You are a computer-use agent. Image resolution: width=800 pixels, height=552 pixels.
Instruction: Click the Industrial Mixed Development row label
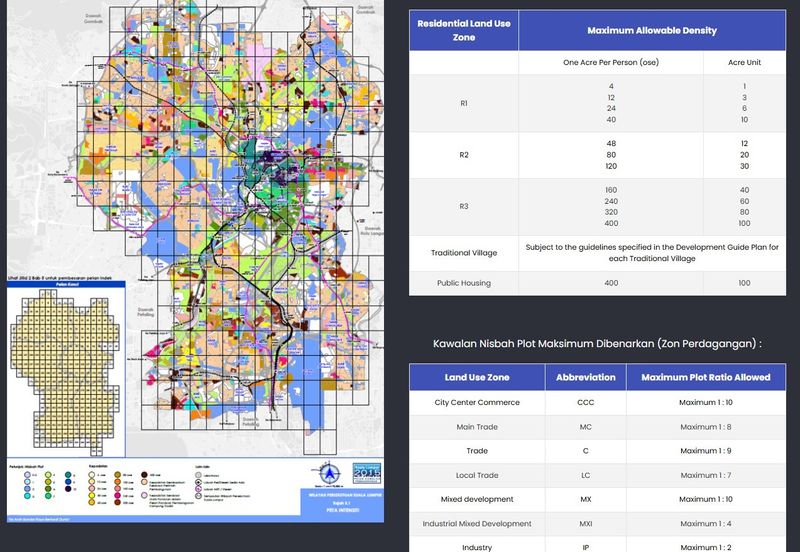[477, 523]
